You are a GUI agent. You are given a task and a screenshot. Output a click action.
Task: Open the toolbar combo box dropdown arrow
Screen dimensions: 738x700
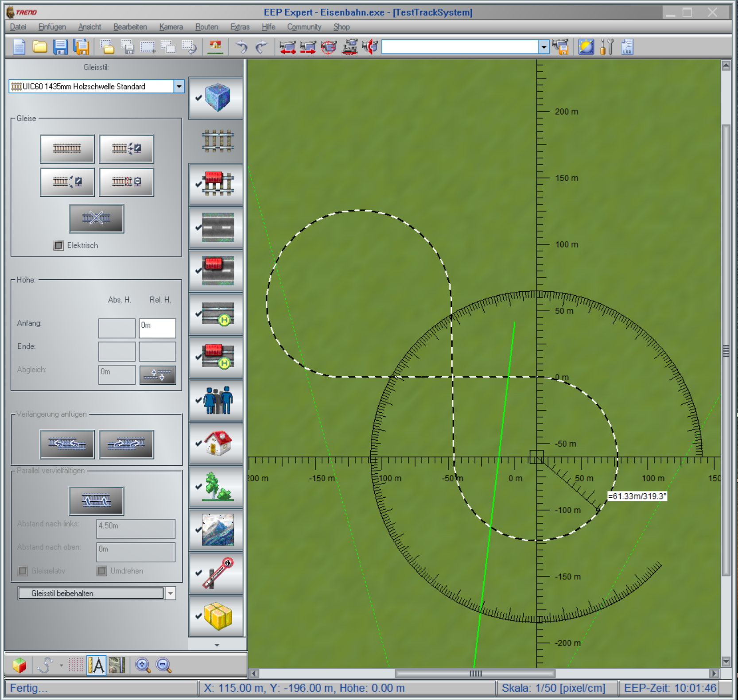click(544, 46)
